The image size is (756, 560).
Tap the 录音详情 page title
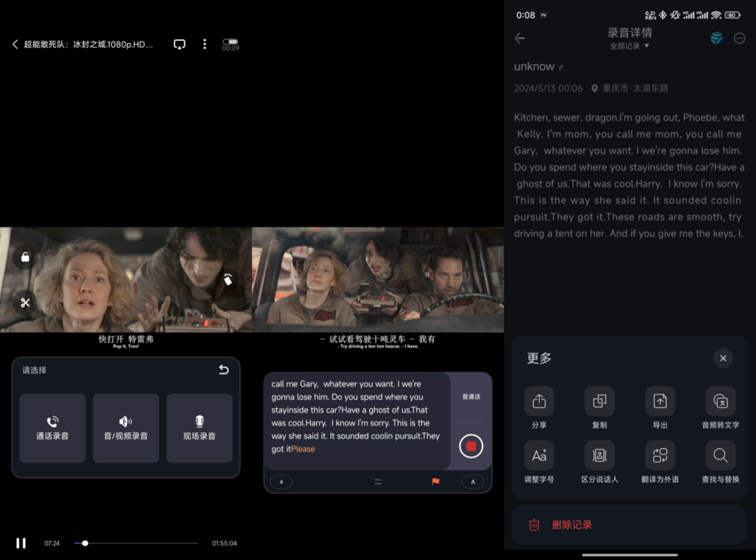coord(630,32)
